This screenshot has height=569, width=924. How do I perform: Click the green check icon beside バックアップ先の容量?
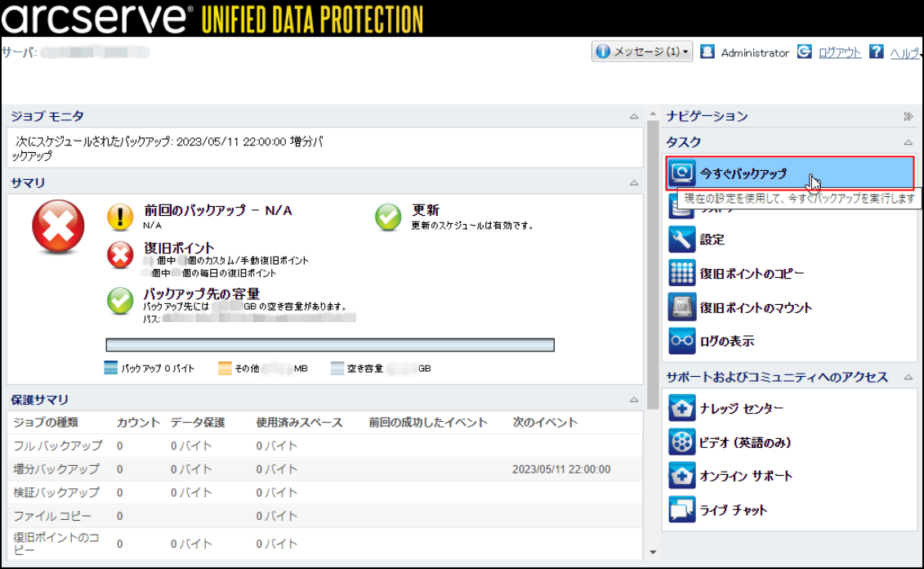[x=120, y=300]
